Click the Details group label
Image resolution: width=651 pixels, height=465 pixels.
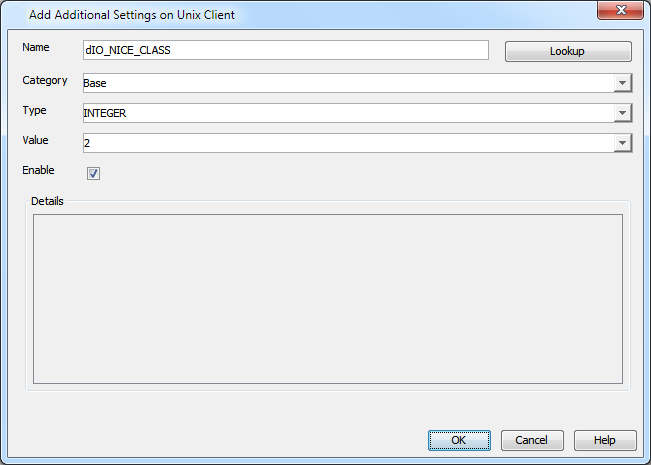tap(47, 201)
